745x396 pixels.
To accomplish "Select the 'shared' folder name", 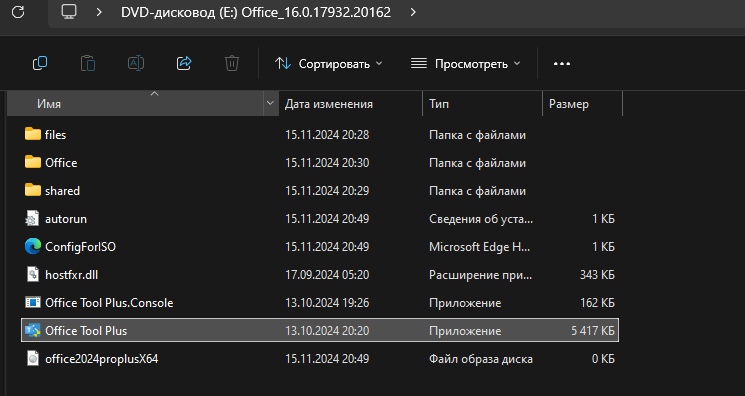I will (x=62, y=191).
